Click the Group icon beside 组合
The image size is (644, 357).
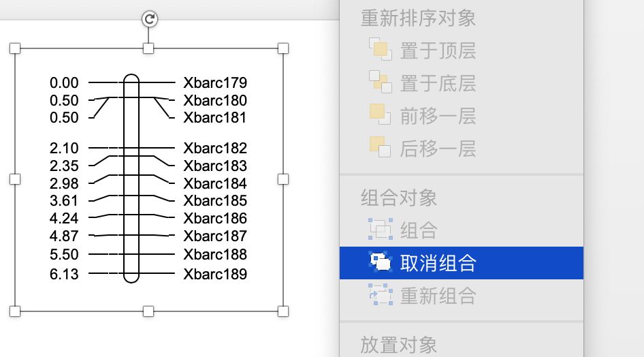pos(381,229)
